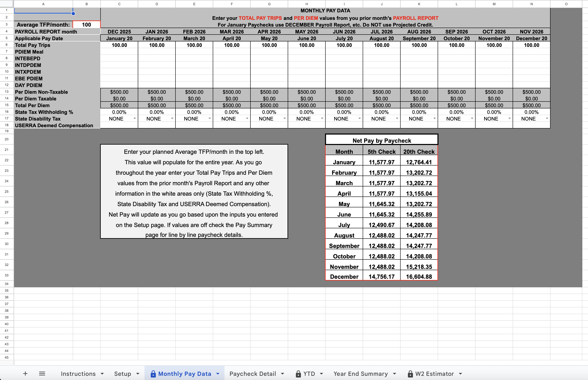The image size is (588, 380).
Task: Open the Instructions sheet
Action: (x=78, y=374)
